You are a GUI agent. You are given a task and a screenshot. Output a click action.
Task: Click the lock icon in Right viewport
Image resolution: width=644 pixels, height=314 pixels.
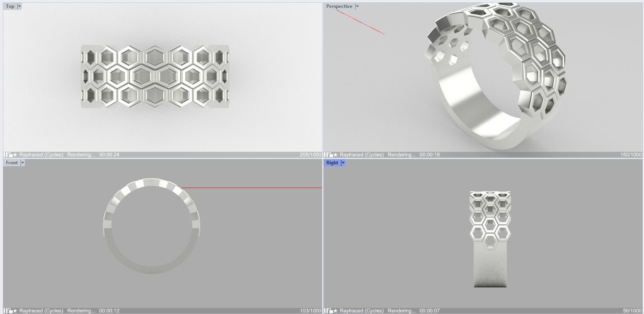pyautogui.click(x=330, y=311)
